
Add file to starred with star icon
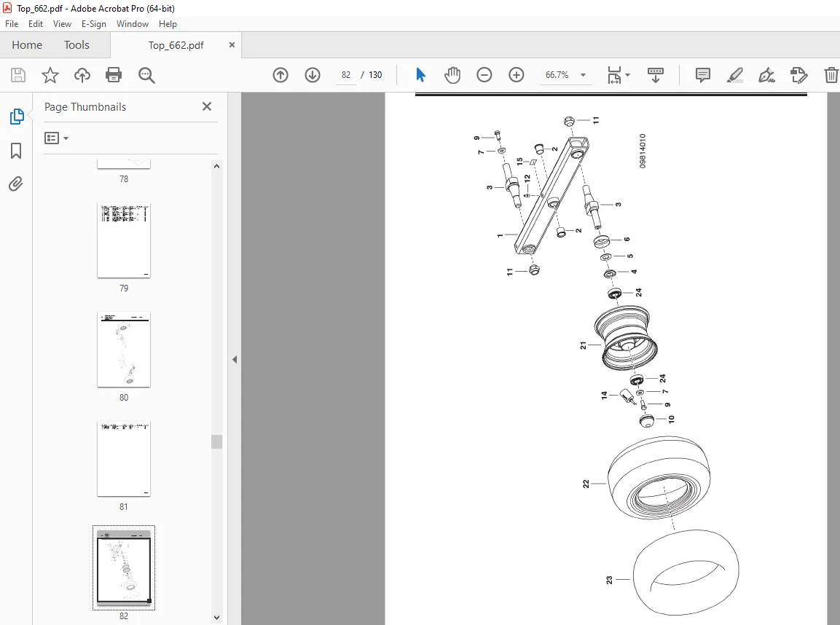[x=50, y=75]
